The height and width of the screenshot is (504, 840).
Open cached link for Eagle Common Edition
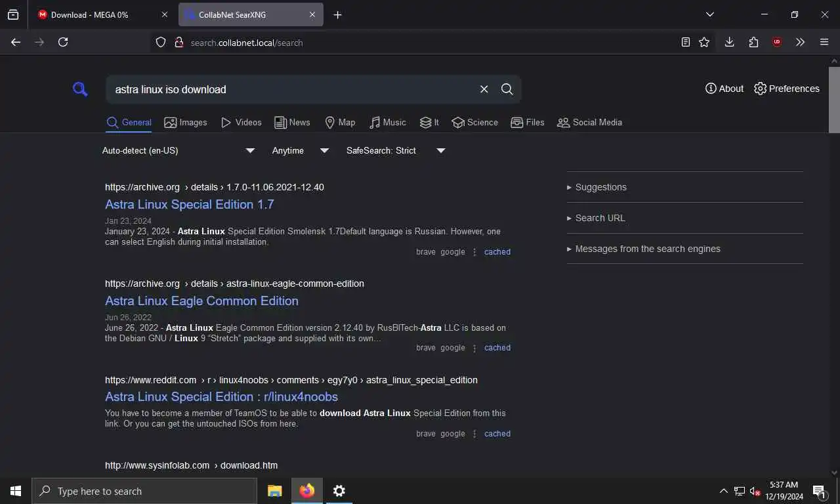(x=497, y=348)
